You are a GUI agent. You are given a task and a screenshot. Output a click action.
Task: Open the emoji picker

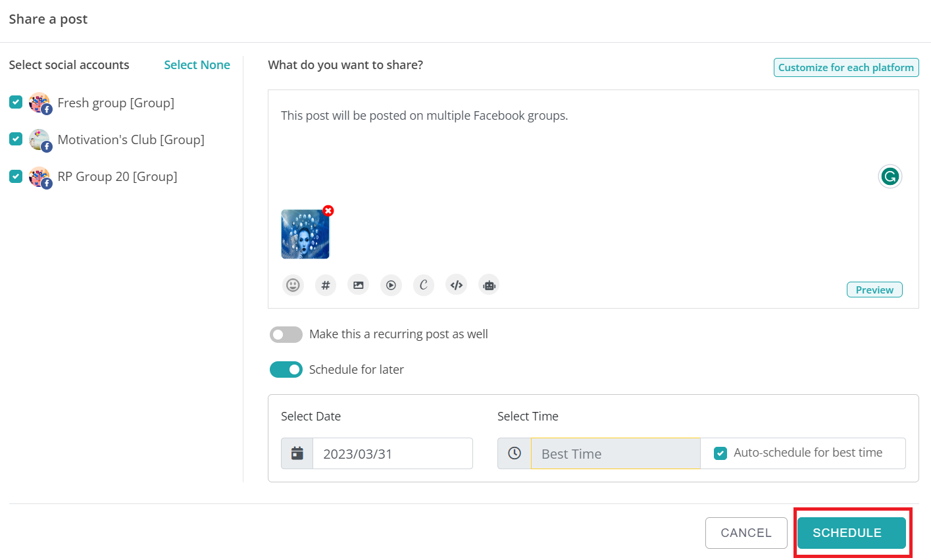pyautogui.click(x=293, y=284)
